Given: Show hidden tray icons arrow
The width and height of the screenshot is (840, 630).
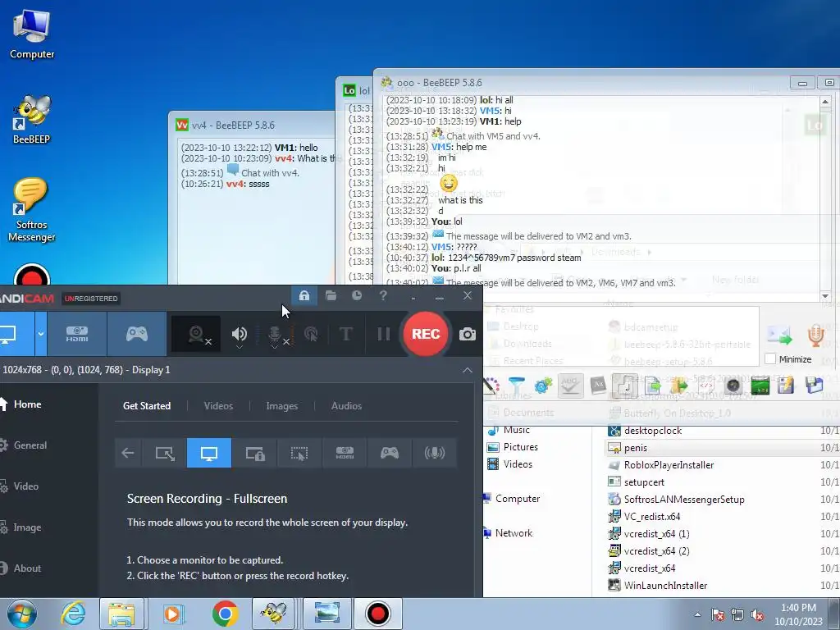Looking at the screenshot, I should point(697,614).
